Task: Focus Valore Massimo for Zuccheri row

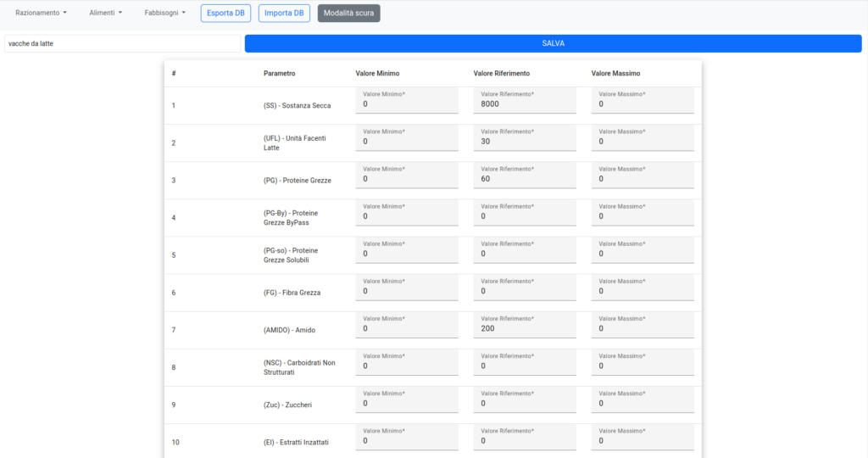Action: click(x=643, y=403)
